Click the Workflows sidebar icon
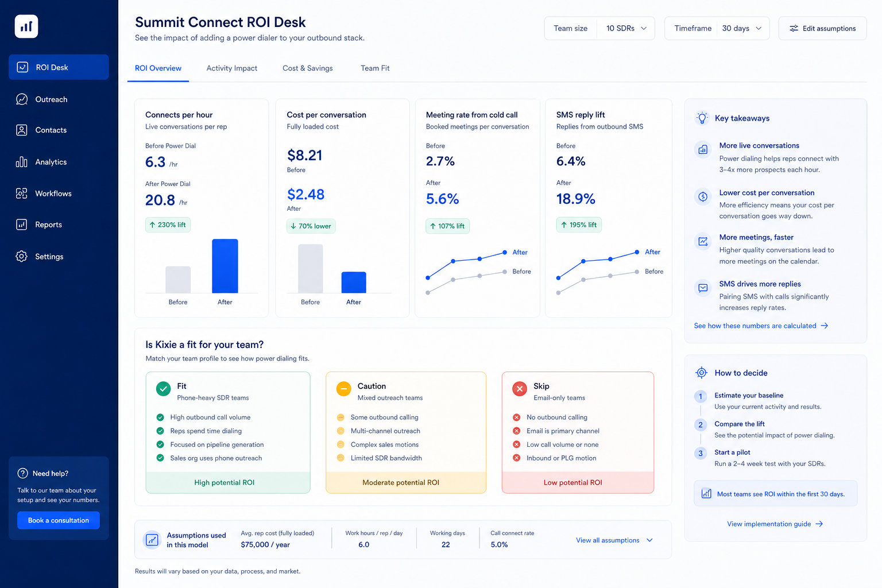The height and width of the screenshot is (588, 882). coord(22,194)
